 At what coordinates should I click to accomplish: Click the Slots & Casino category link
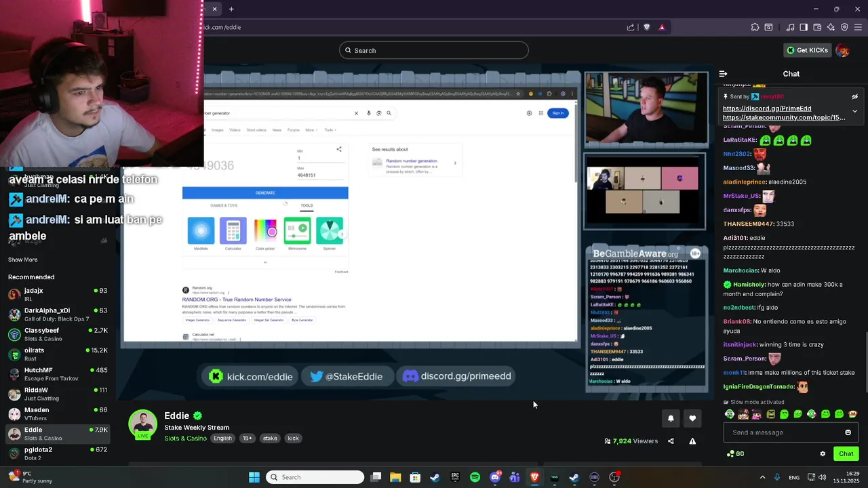tap(185, 439)
